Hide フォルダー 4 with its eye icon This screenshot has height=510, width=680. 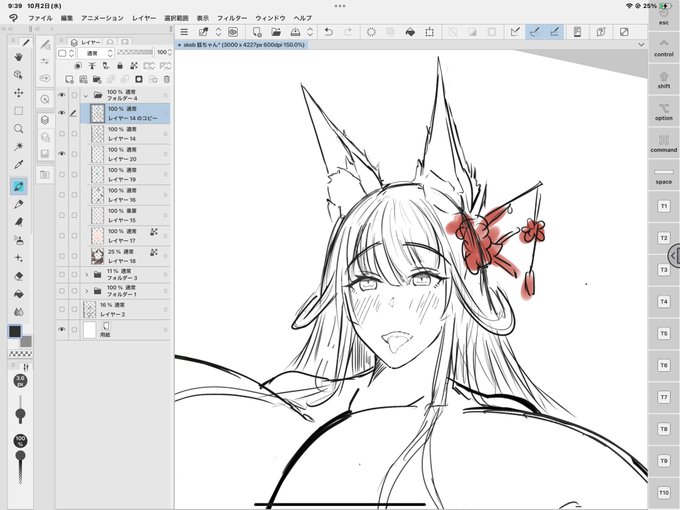click(x=62, y=95)
